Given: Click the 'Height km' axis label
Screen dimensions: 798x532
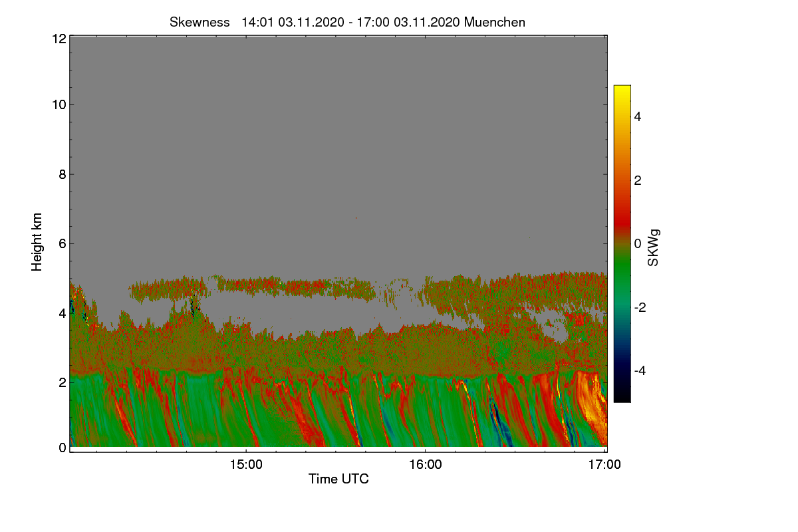Looking at the screenshot, I should [x=37, y=241].
